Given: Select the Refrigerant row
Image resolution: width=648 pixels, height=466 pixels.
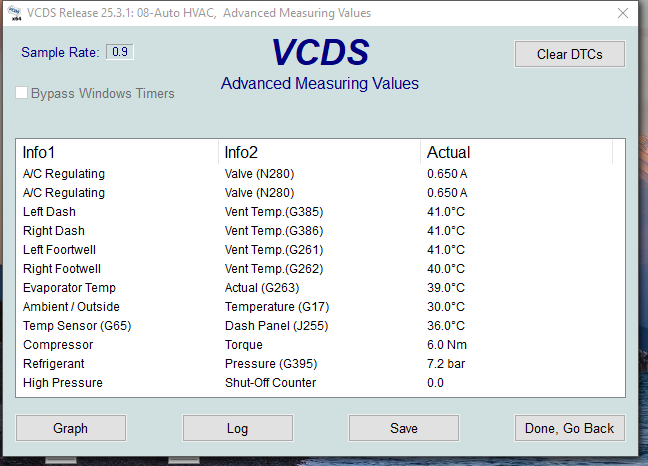Looking at the screenshot, I should [320, 364].
